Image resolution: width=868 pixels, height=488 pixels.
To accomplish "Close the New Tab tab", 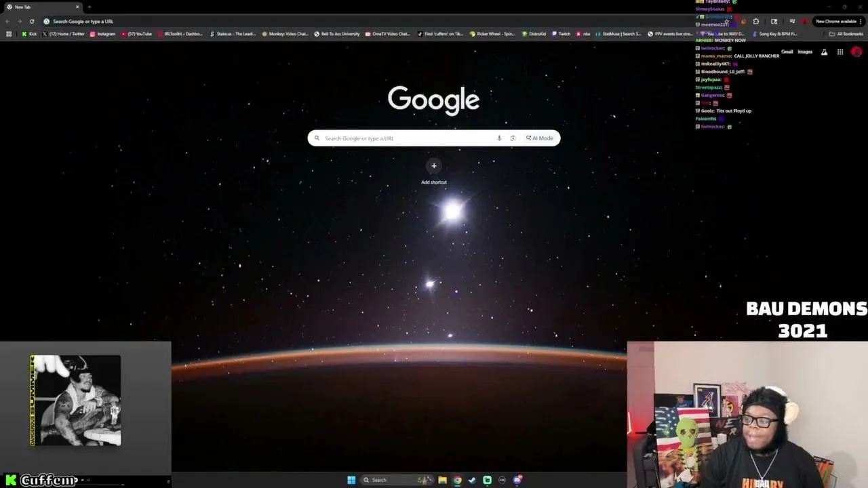I will tap(77, 7).
